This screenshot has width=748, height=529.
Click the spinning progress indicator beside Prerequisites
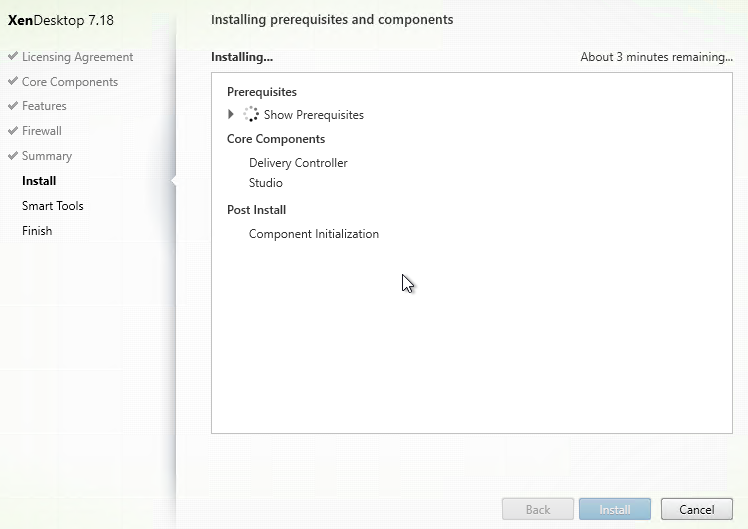tap(250, 114)
